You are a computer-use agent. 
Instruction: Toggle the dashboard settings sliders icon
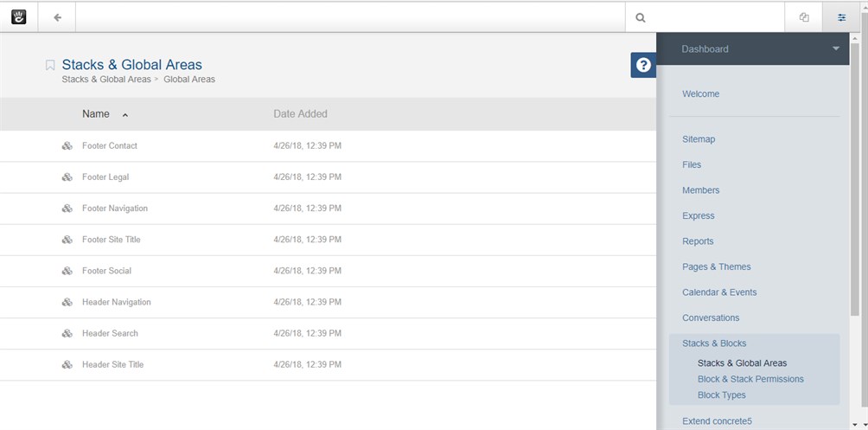[841, 16]
